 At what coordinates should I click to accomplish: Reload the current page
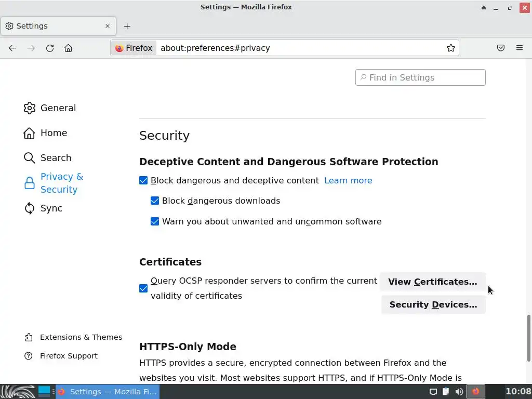coord(50,48)
